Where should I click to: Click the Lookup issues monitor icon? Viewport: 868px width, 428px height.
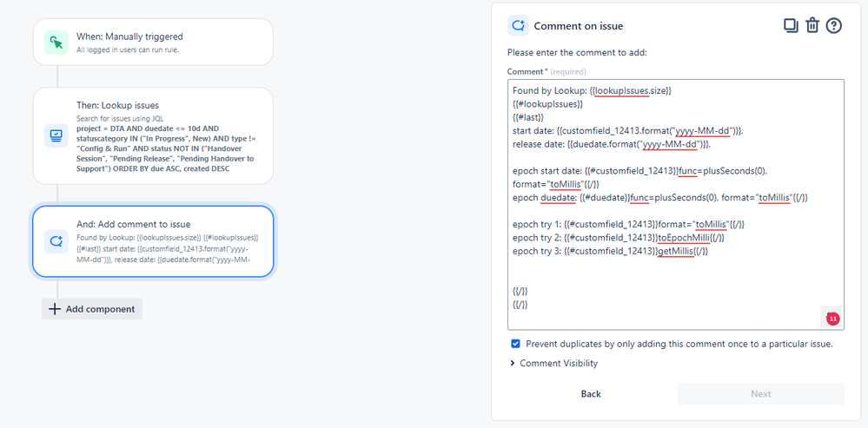click(x=56, y=135)
